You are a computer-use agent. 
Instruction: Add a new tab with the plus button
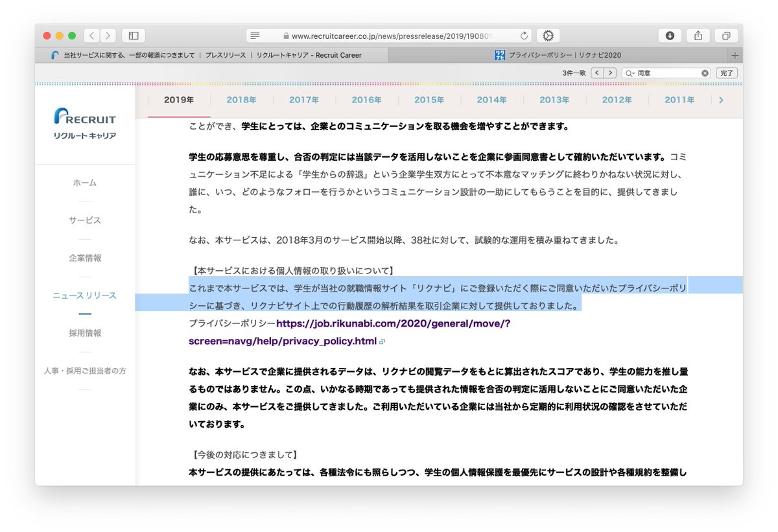[x=735, y=55]
